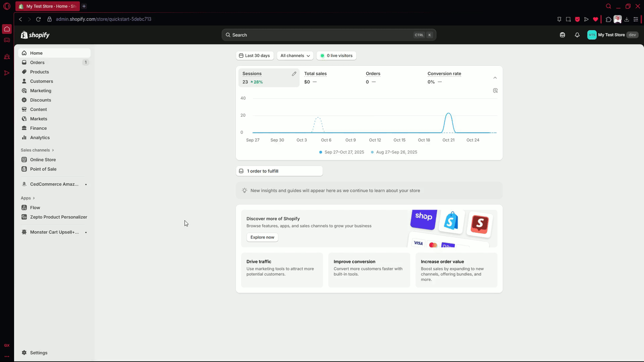
Task: Open Analytics in the sidebar
Action: pos(54,137)
